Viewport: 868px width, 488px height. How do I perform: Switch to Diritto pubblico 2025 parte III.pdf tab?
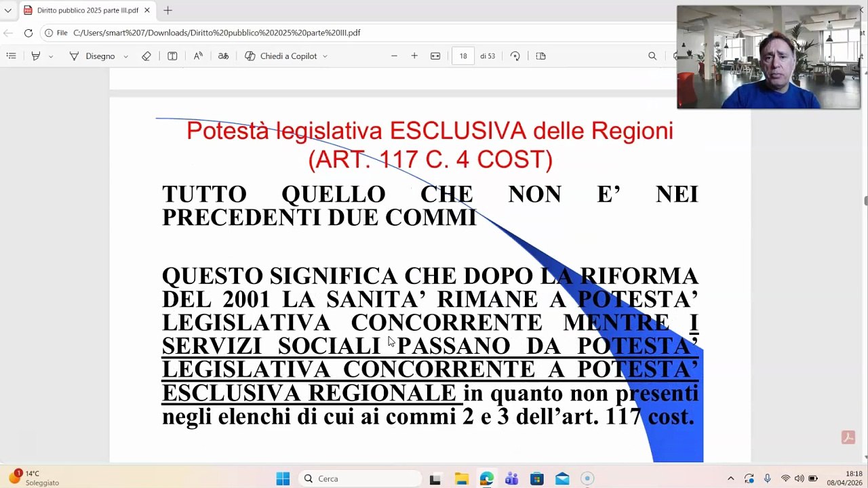(86, 10)
